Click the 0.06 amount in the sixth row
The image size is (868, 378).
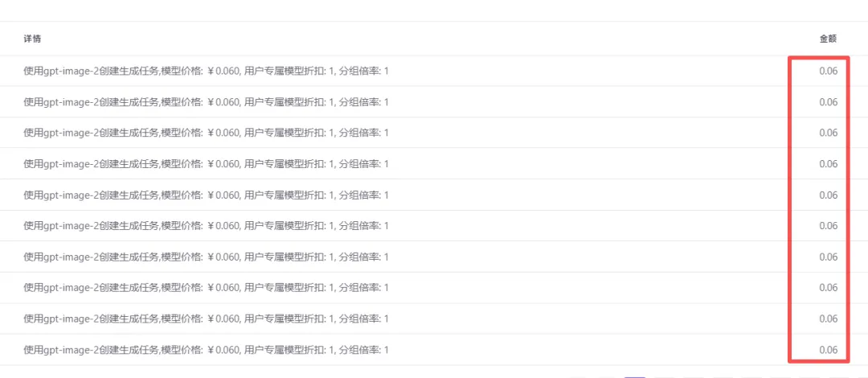click(828, 226)
